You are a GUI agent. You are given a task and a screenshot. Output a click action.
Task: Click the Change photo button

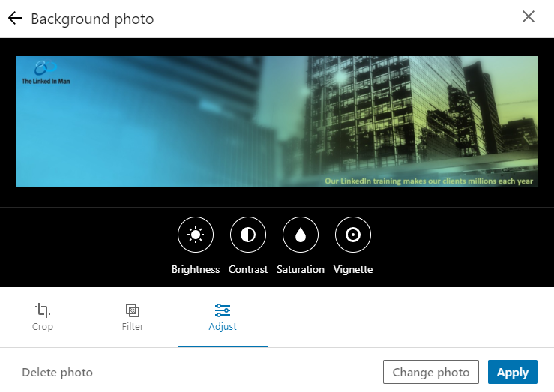click(x=431, y=372)
